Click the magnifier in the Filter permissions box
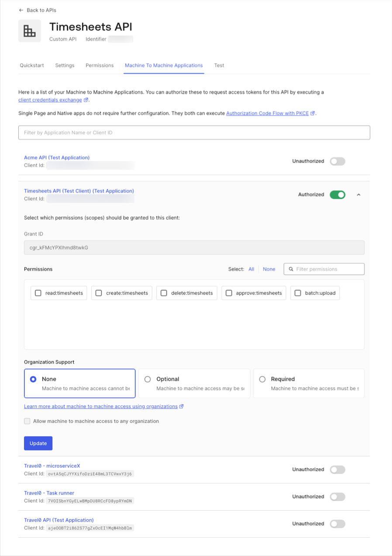Image resolution: width=392 pixels, height=556 pixels. pyautogui.click(x=291, y=269)
